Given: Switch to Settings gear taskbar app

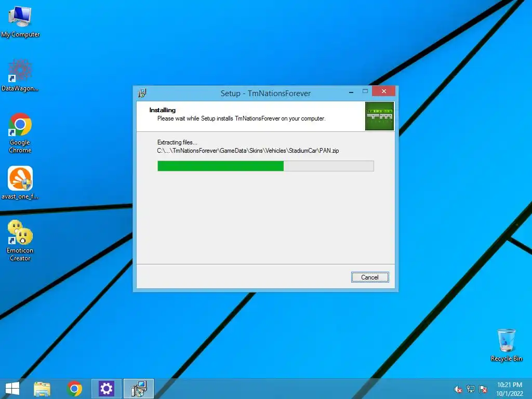Looking at the screenshot, I should (x=106, y=389).
